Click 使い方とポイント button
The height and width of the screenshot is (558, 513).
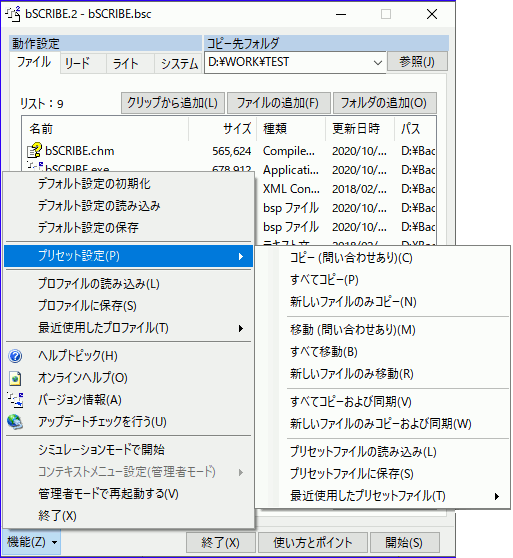coord(313,543)
